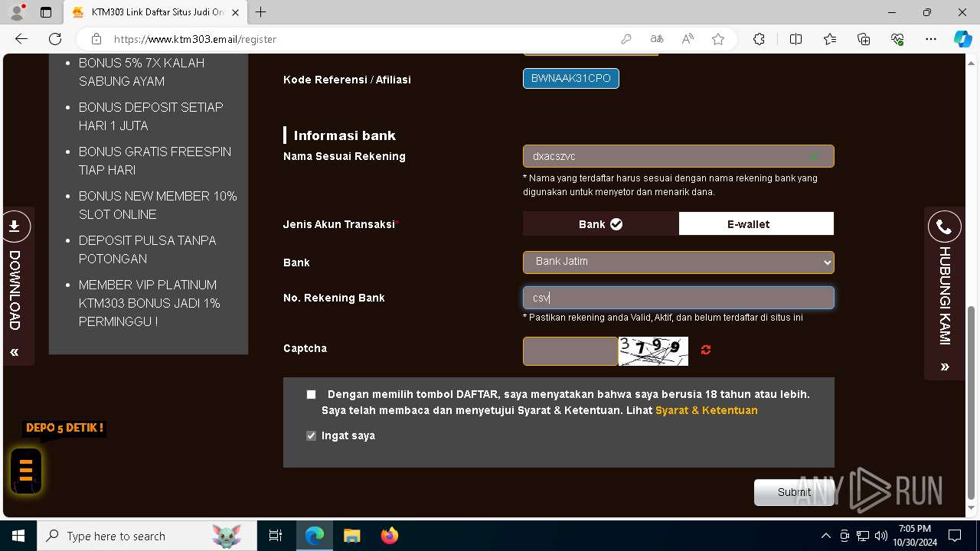
Task: Click the captcha image 3799
Action: click(x=653, y=351)
